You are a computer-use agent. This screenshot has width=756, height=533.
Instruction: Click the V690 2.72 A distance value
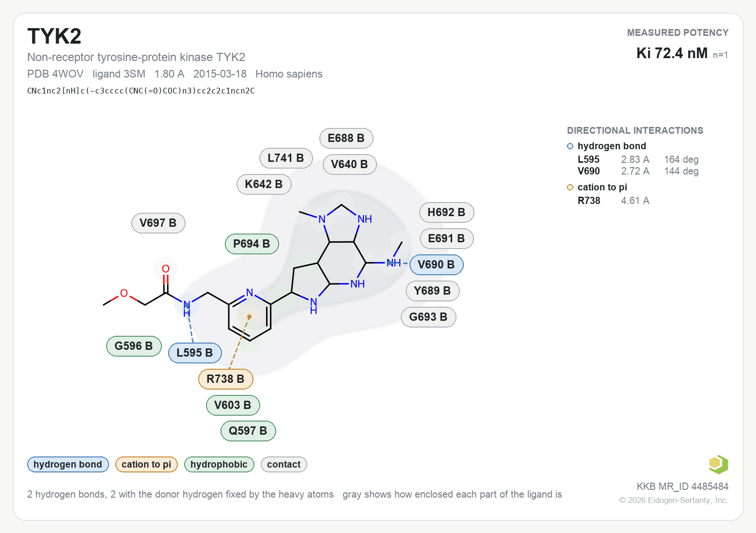(x=635, y=171)
